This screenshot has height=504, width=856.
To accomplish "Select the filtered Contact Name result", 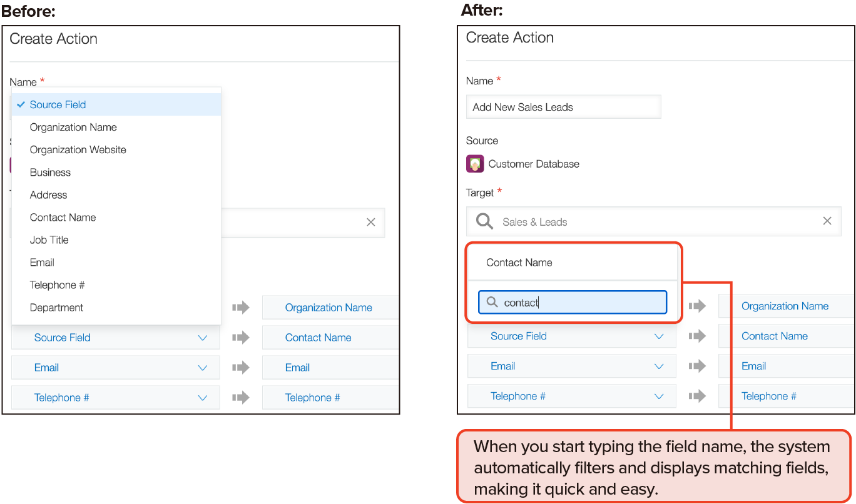I will [519, 263].
